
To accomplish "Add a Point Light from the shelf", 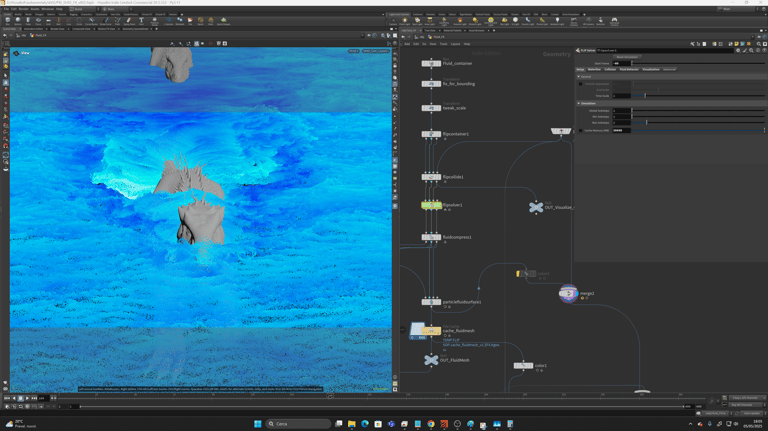I will (405, 21).
